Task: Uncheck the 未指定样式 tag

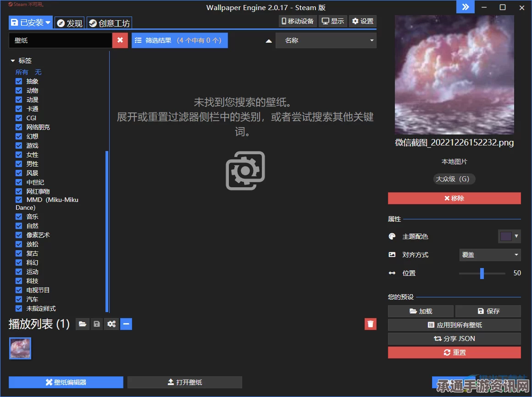Action: tap(19, 308)
